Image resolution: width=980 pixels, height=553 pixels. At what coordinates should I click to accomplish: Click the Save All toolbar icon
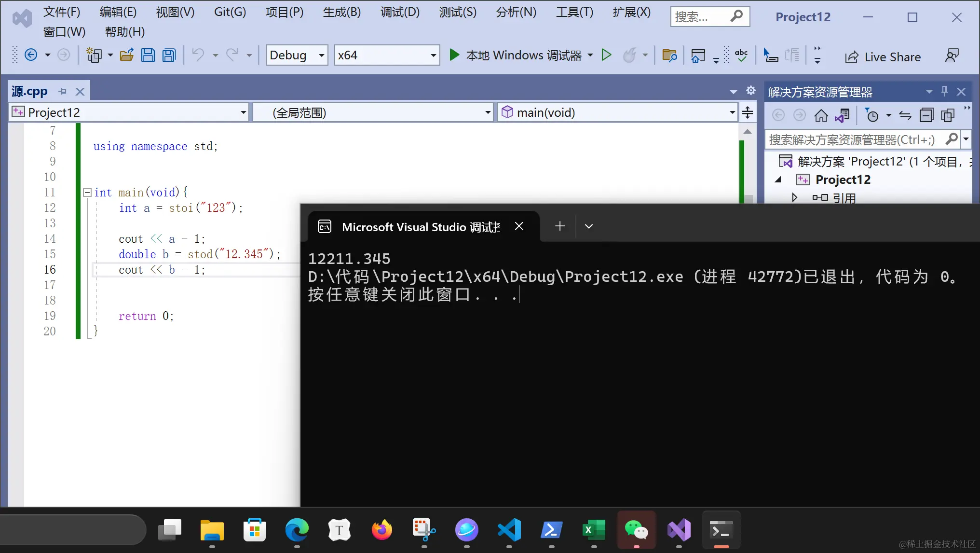tap(169, 55)
